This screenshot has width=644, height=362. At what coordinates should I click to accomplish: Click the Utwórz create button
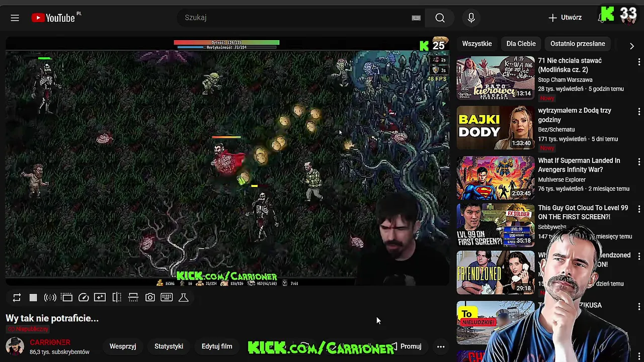[x=565, y=18]
